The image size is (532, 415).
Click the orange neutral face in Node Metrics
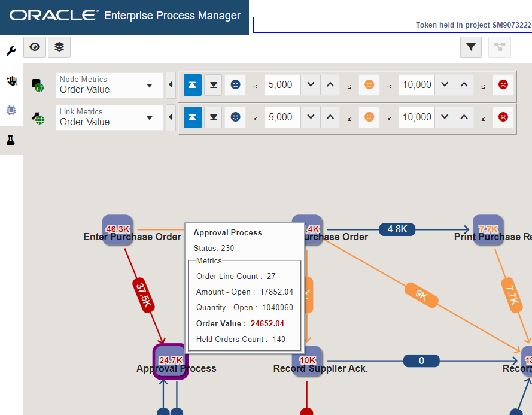tap(369, 84)
